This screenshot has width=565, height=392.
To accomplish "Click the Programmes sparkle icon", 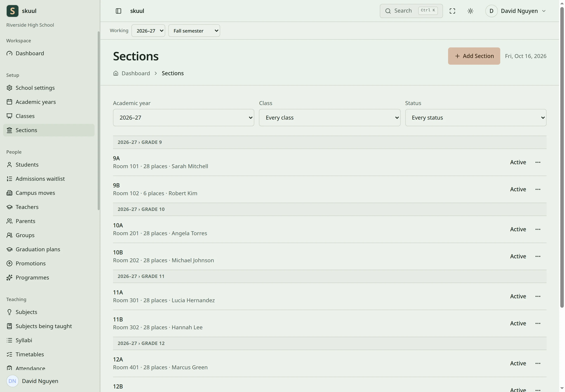I will (x=9, y=278).
